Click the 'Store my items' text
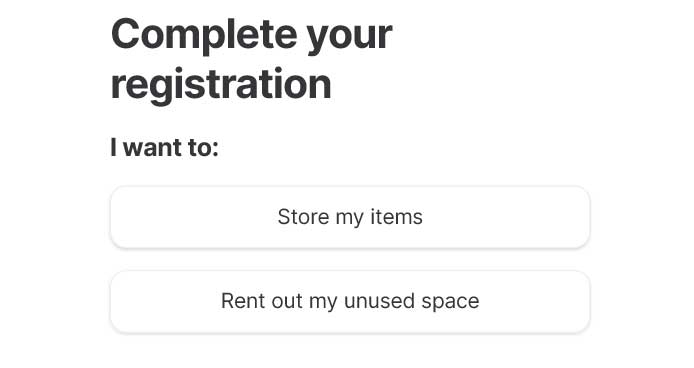Viewport: 694px width, 368px height. click(x=350, y=217)
